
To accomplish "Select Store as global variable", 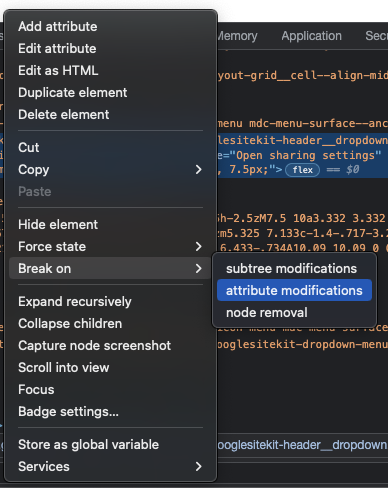I will pos(109,445).
